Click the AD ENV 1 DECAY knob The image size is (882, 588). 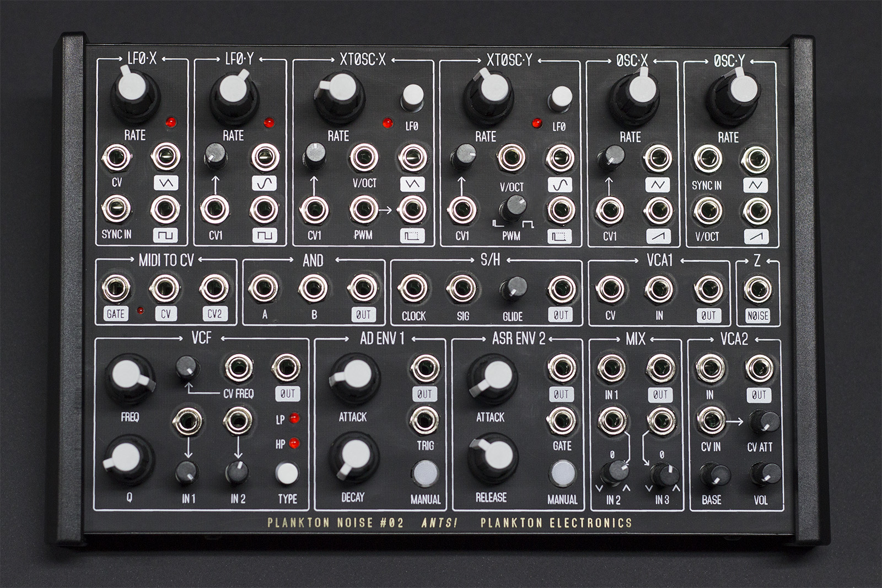coord(354,460)
